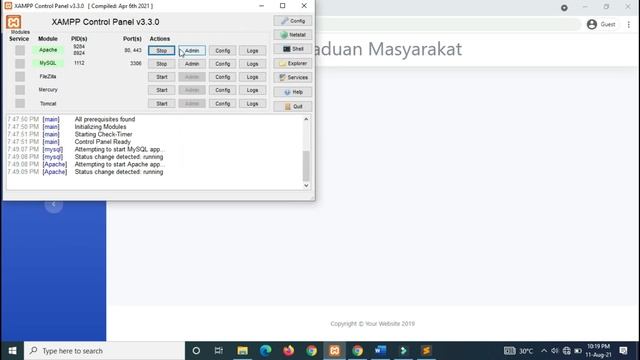640x360 pixels.
Task: Launch the XAMPP Shell
Action: click(293, 49)
